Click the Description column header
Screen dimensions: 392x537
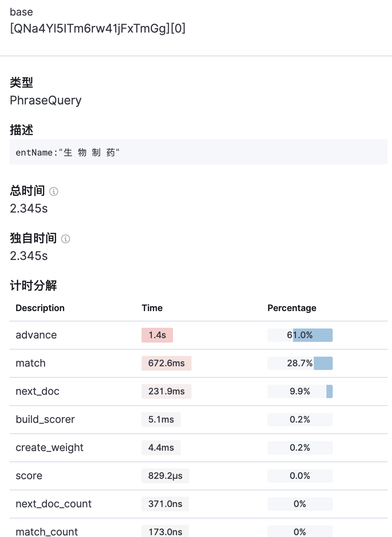click(40, 308)
